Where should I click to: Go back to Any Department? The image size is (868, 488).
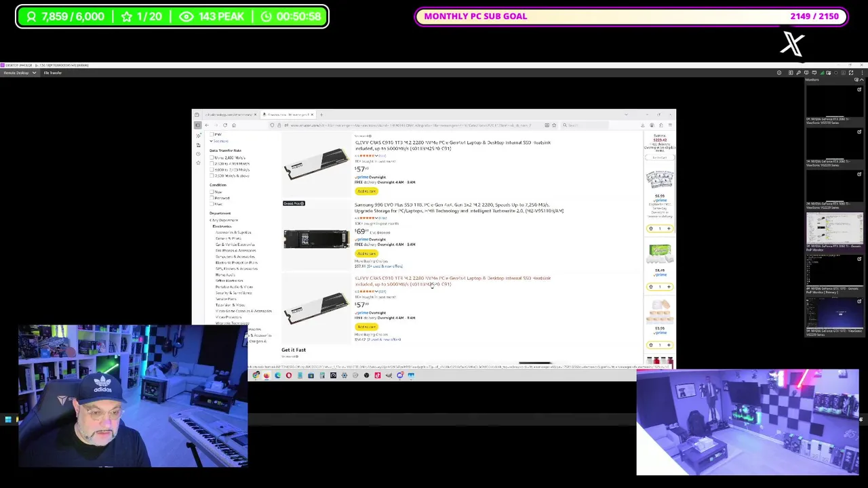224,220
